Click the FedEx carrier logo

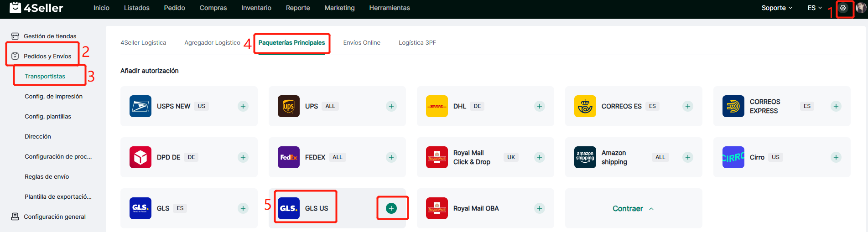289,157
